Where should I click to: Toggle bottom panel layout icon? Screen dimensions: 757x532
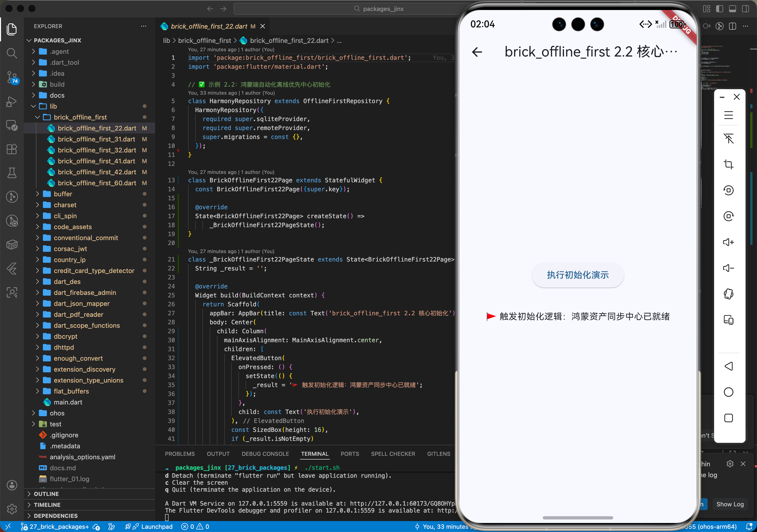tap(732, 9)
